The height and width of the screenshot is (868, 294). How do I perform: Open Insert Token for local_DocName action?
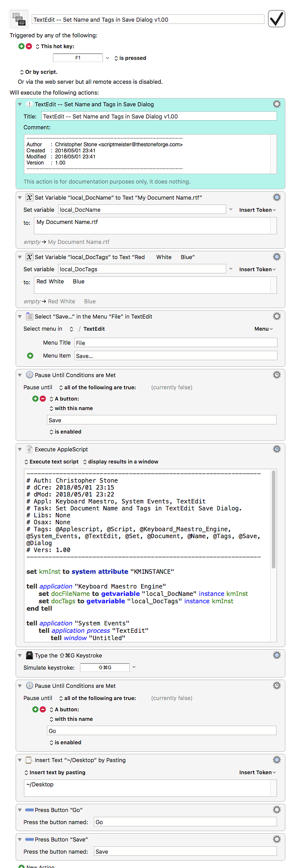pos(258,210)
